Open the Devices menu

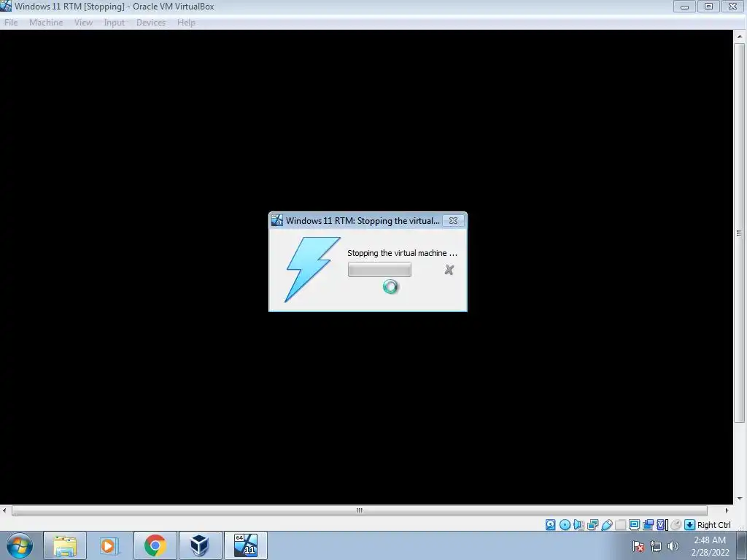(x=151, y=23)
